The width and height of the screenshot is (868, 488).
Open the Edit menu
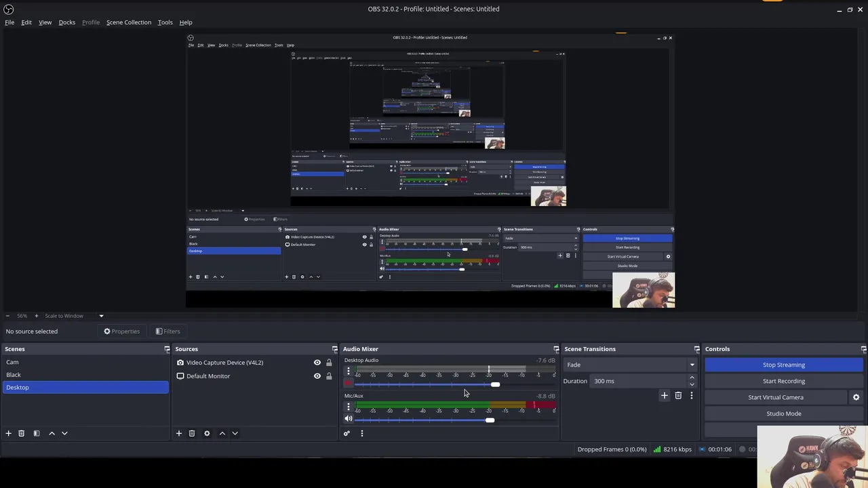tap(26, 22)
